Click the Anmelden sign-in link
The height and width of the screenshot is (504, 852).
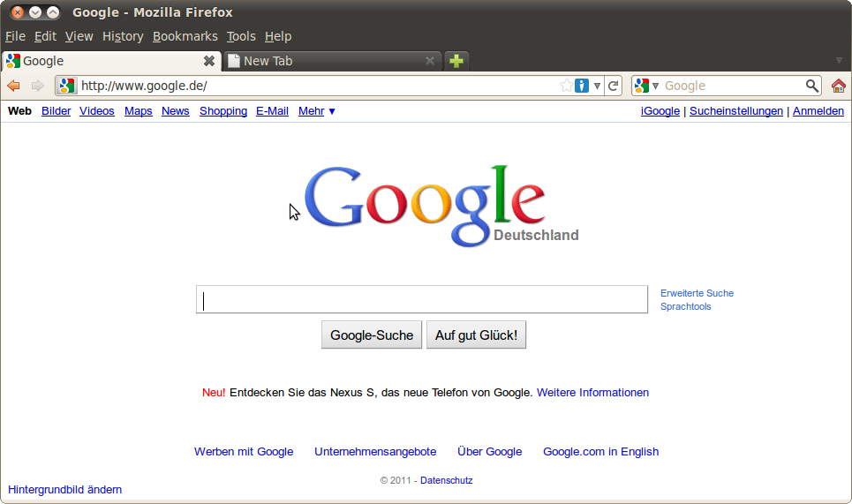[x=818, y=111]
